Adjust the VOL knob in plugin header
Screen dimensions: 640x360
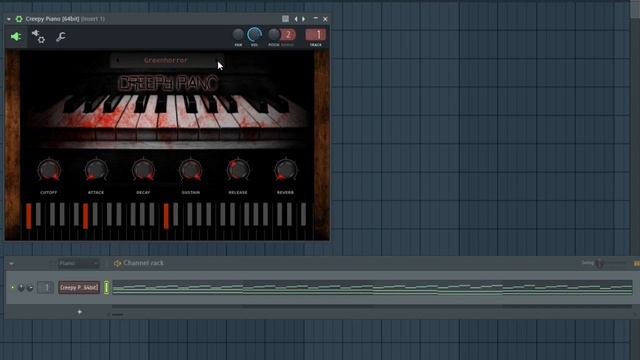point(254,35)
